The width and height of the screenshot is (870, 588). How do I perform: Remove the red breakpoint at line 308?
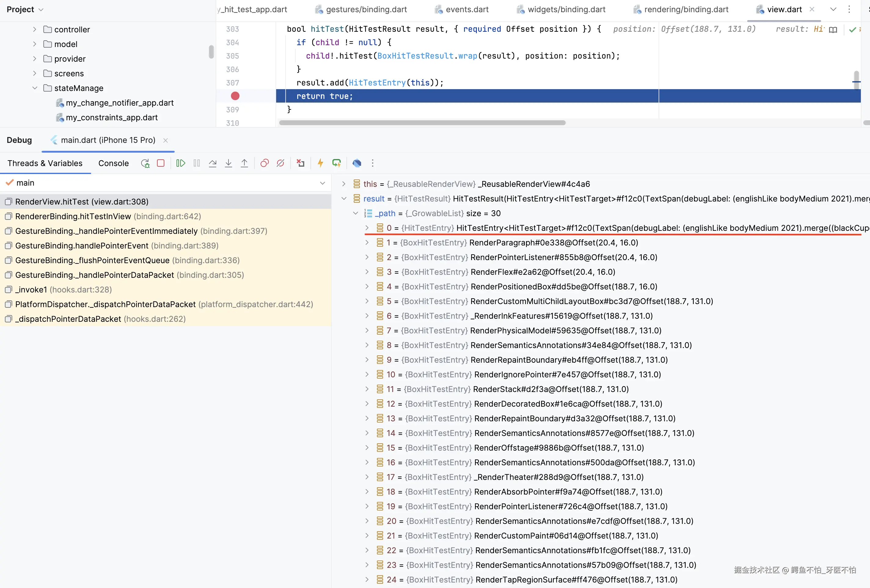[x=235, y=96]
